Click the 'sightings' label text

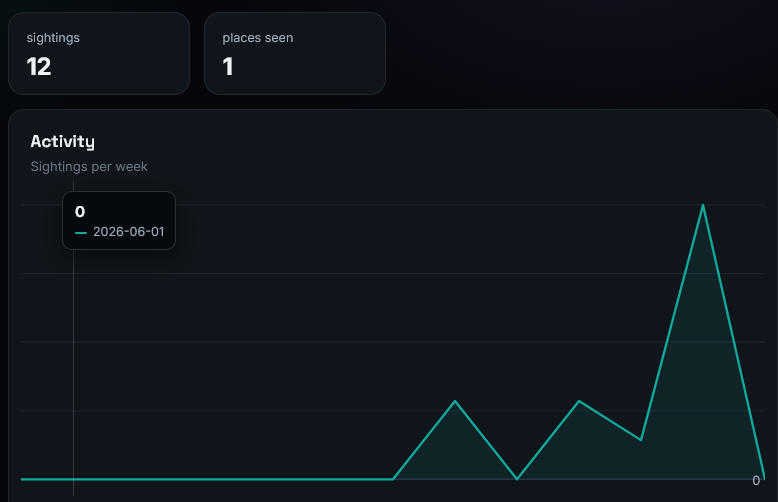point(53,38)
